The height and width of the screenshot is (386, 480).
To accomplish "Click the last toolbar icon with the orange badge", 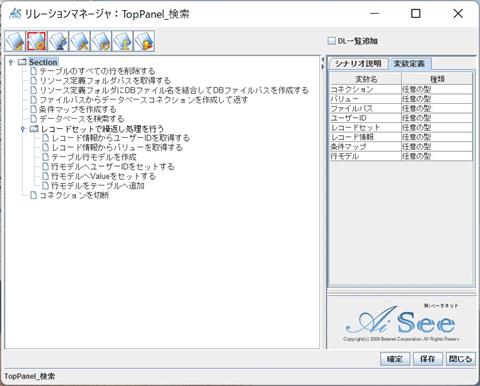I will (x=144, y=41).
